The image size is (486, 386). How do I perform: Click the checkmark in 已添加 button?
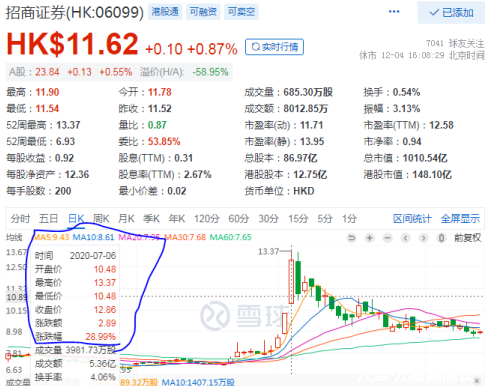coord(434,13)
